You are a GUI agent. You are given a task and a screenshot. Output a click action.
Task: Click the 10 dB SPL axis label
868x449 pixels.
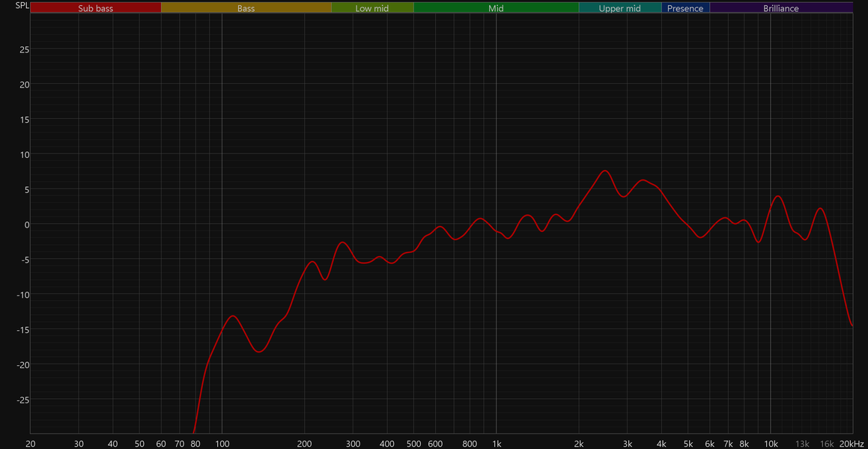(25, 154)
